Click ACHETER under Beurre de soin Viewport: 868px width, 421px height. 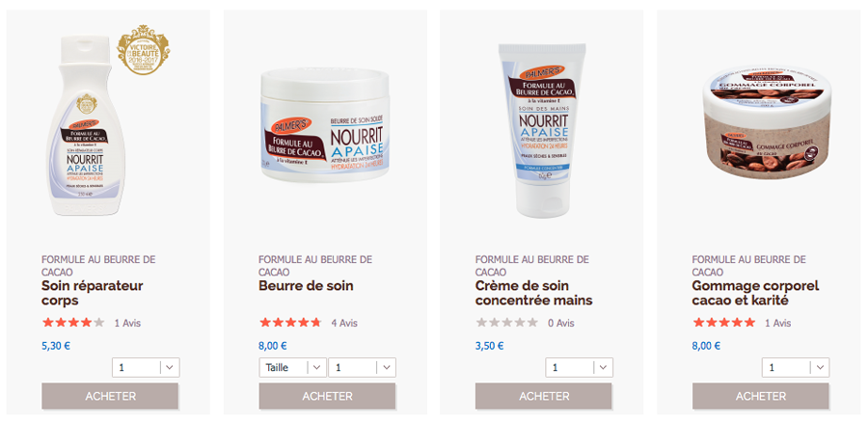click(327, 396)
